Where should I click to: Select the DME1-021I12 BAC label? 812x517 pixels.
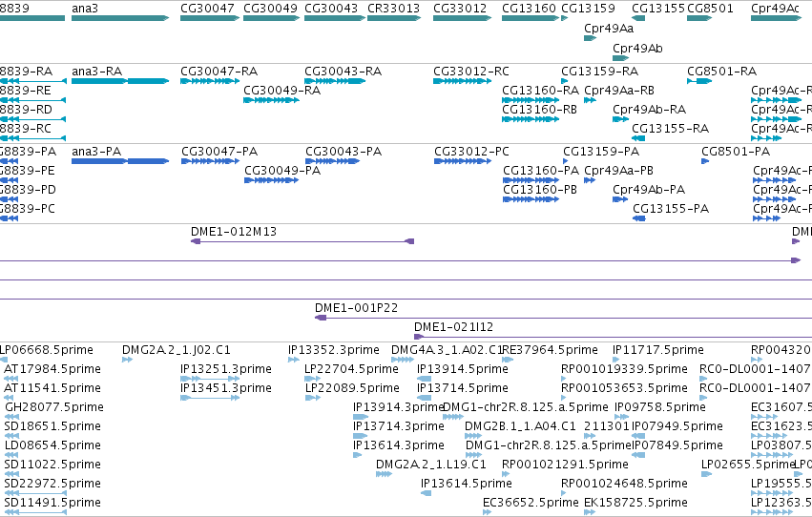click(453, 327)
